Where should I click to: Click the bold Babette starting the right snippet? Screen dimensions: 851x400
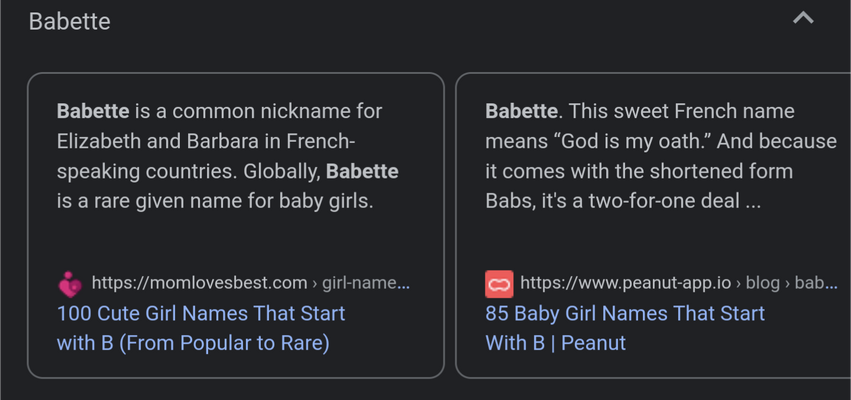click(521, 111)
